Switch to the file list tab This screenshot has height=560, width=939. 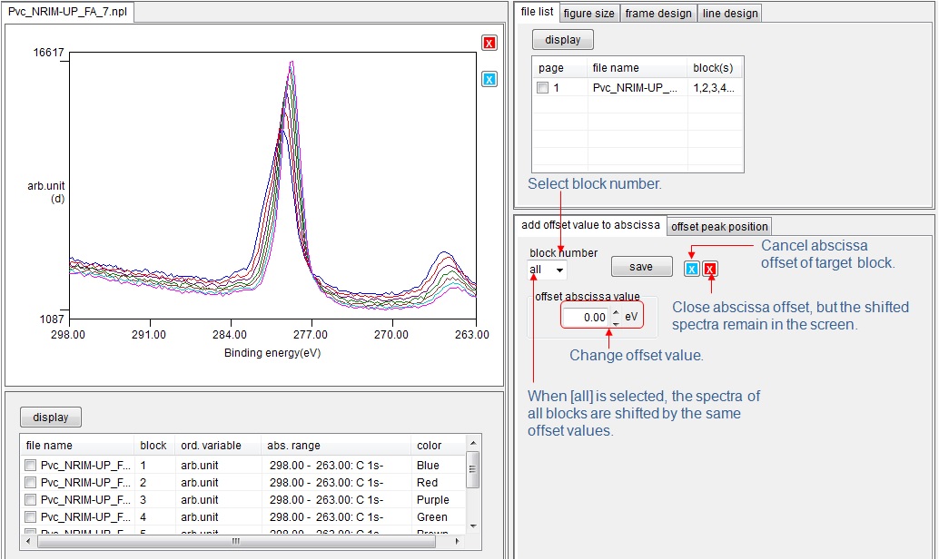537,12
